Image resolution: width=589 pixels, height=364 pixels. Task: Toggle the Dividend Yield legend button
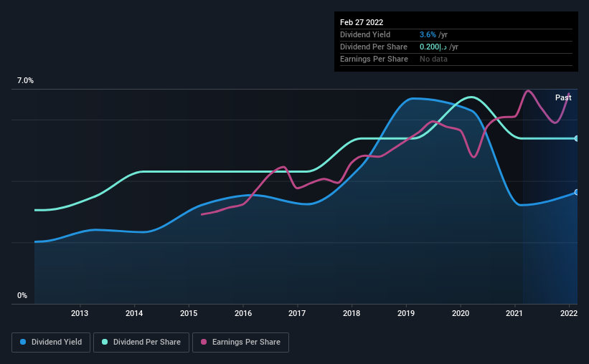[x=51, y=343]
